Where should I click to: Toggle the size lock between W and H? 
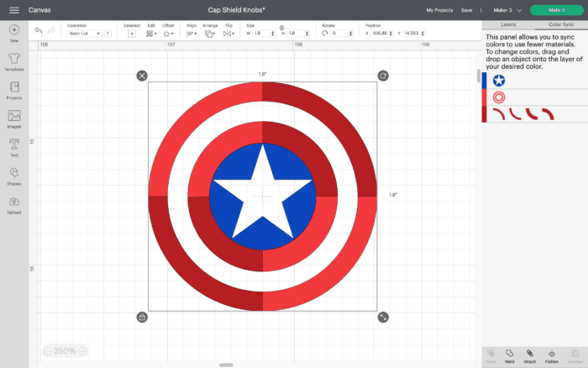click(281, 26)
